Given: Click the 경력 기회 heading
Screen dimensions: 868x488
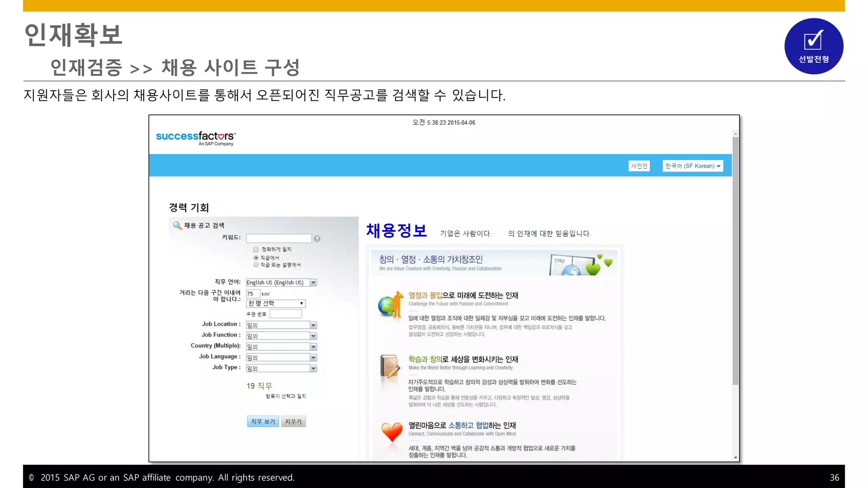Looking at the screenshot, I should 189,208.
